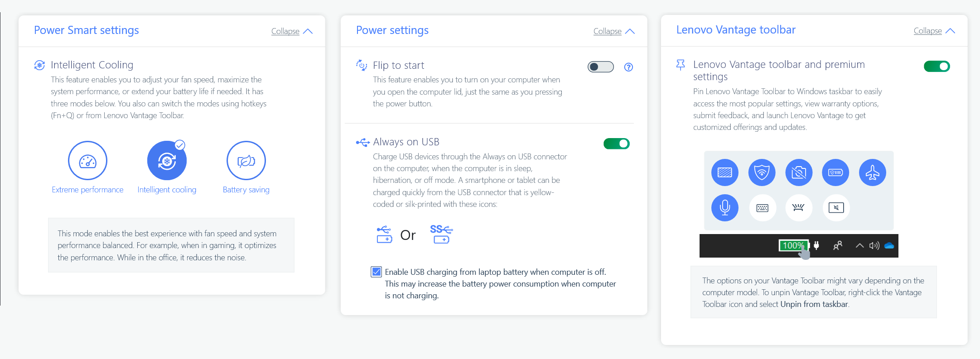
Task: Turn off Always on USB switch
Action: coord(616,144)
